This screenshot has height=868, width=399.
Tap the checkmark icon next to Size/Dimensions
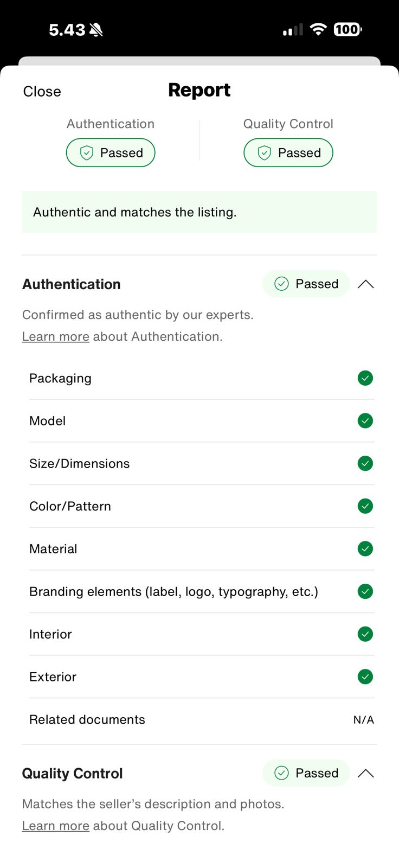click(x=365, y=463)
